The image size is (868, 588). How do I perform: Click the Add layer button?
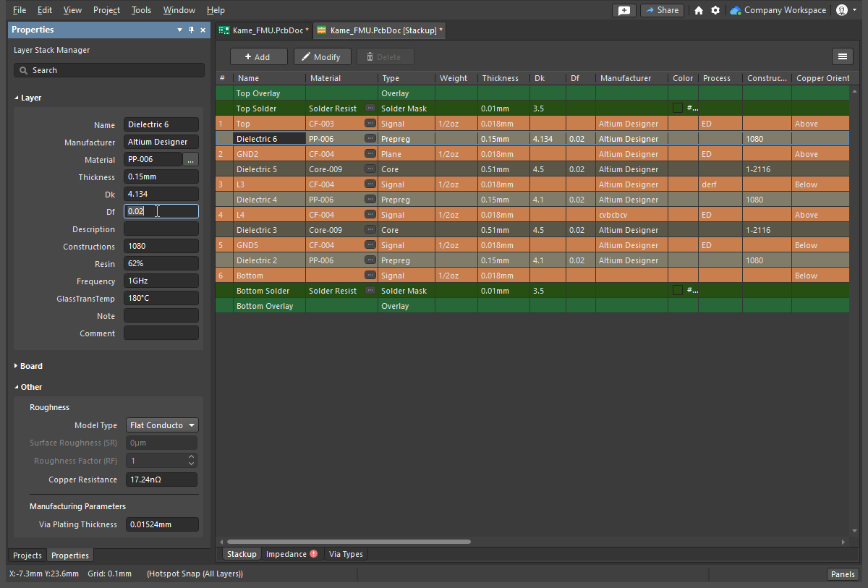click(258, 57)
